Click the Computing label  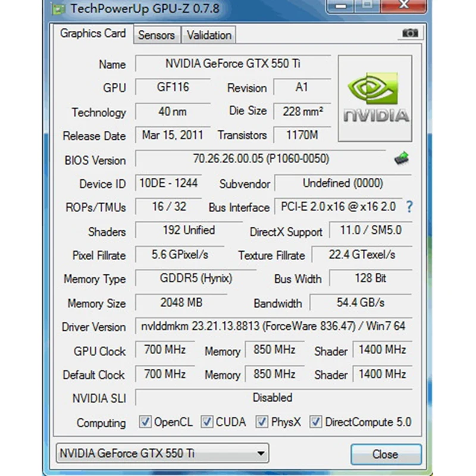[101, 423]
